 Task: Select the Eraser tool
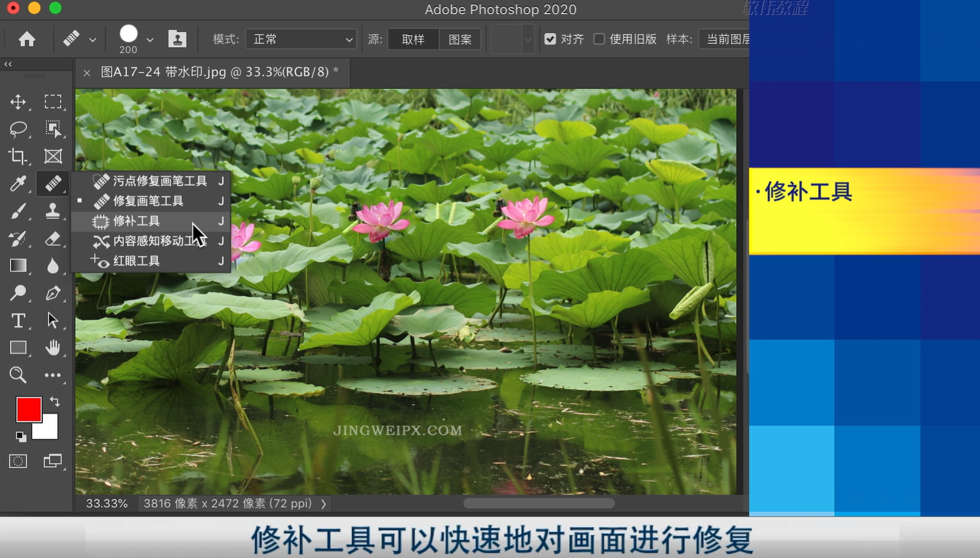(53, 238)
